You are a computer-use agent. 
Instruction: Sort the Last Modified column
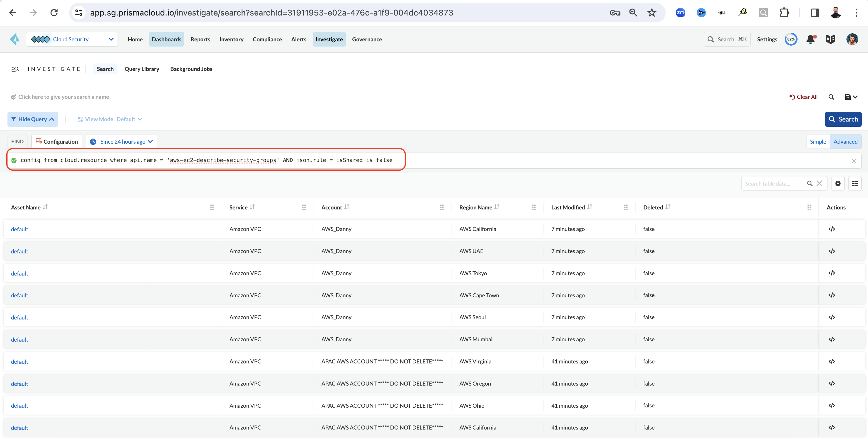[589, 207]
